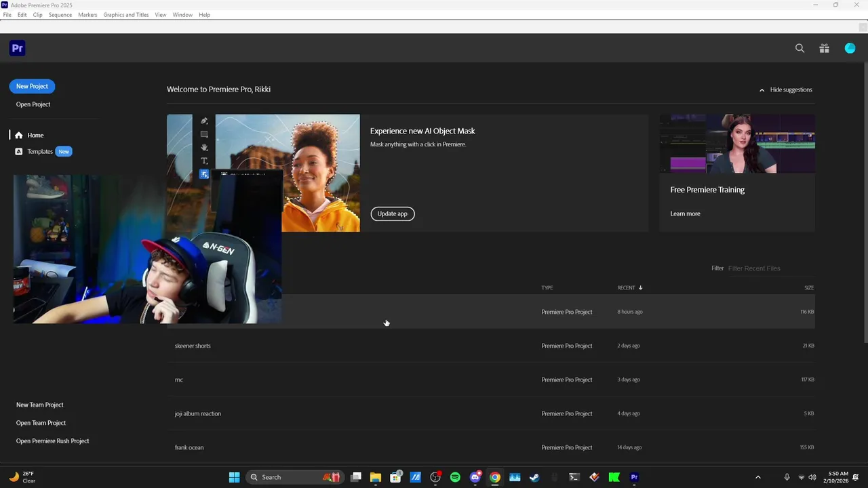Click the Experience new AI Object Mask heading
This screenshot has height=488, width=868.
click(x=422, y=131)
